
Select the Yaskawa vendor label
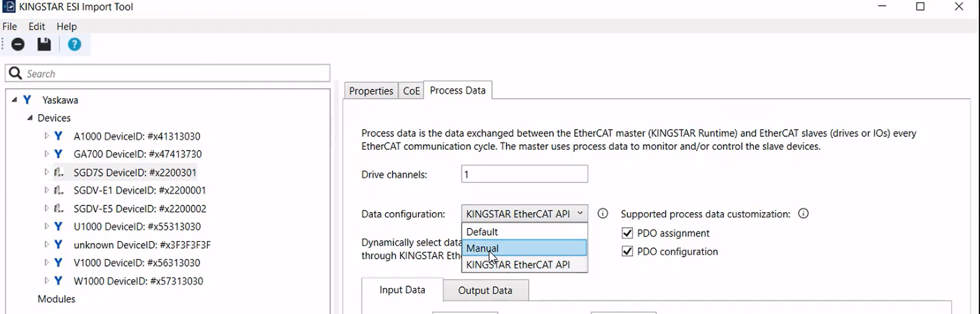(60, 100)
